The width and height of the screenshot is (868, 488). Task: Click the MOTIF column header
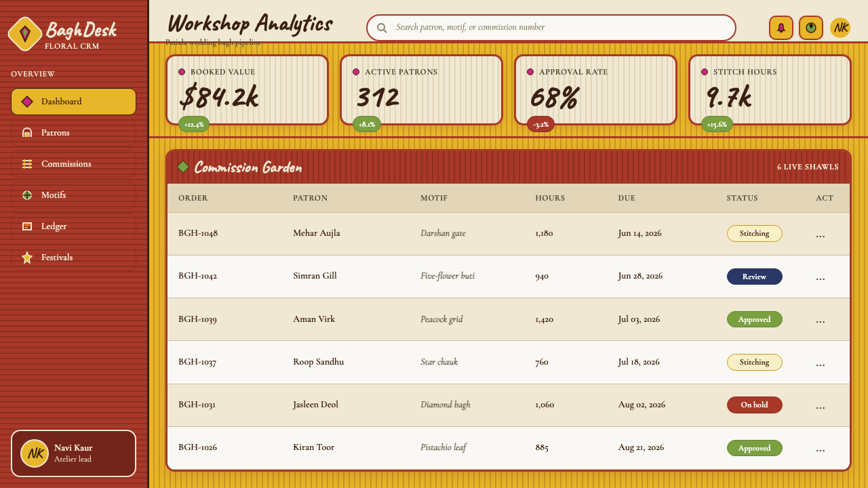(434, 198)
